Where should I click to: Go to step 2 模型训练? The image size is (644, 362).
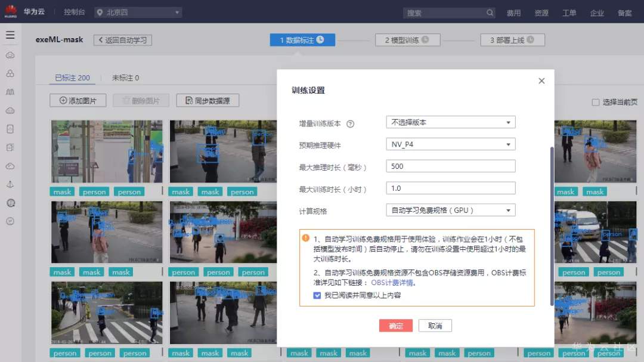click(x=407, y=40)
